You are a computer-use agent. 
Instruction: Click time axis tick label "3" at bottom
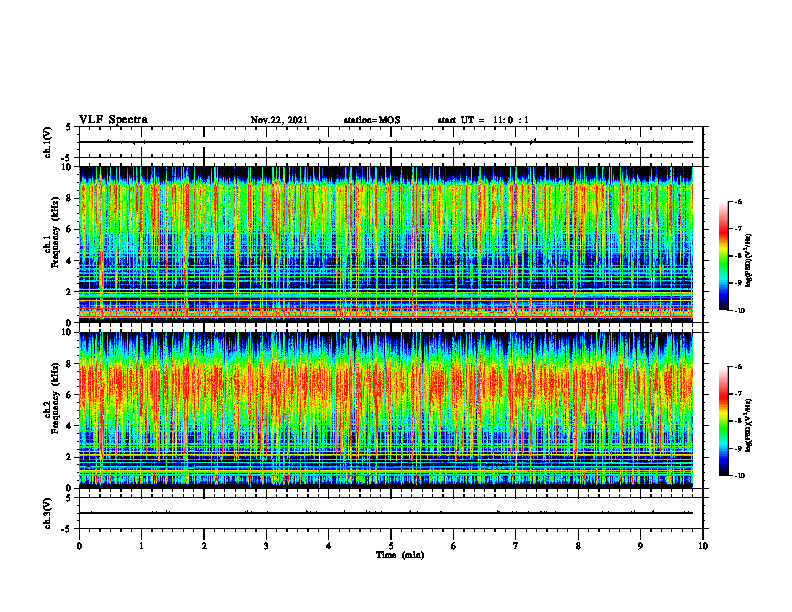(266, 546)
